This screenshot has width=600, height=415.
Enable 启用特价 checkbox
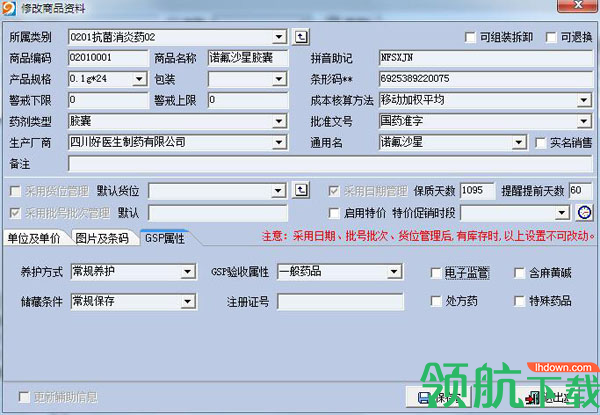pyautogui.click(x=334, y=213)
